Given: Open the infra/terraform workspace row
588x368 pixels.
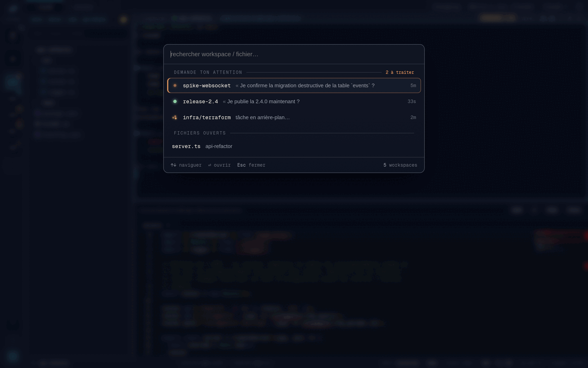Looking at the screenshot, I should coord(294,117).
